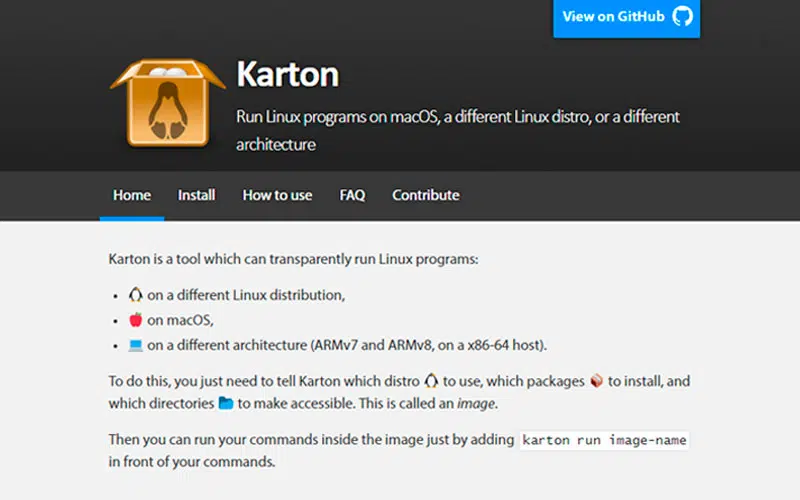The width and height of the screenshot is (800, 500).
Task: Click the 'ARMv7 and ARMv8' architecture list item
Action: (x=347, y=345)
